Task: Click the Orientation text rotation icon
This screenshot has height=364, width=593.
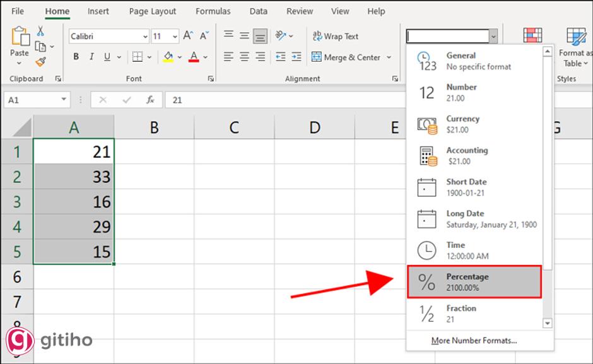Action: coord(281,35)
